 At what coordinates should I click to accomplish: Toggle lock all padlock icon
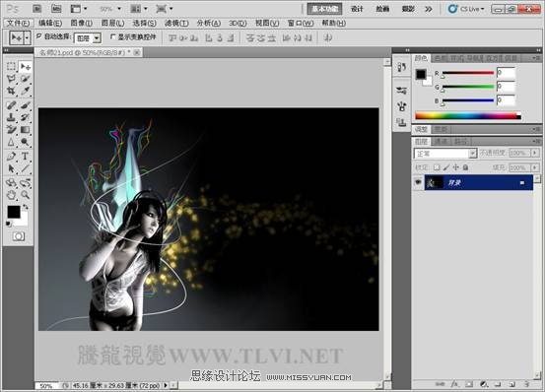pyautogui.click(x=465, y=167)
